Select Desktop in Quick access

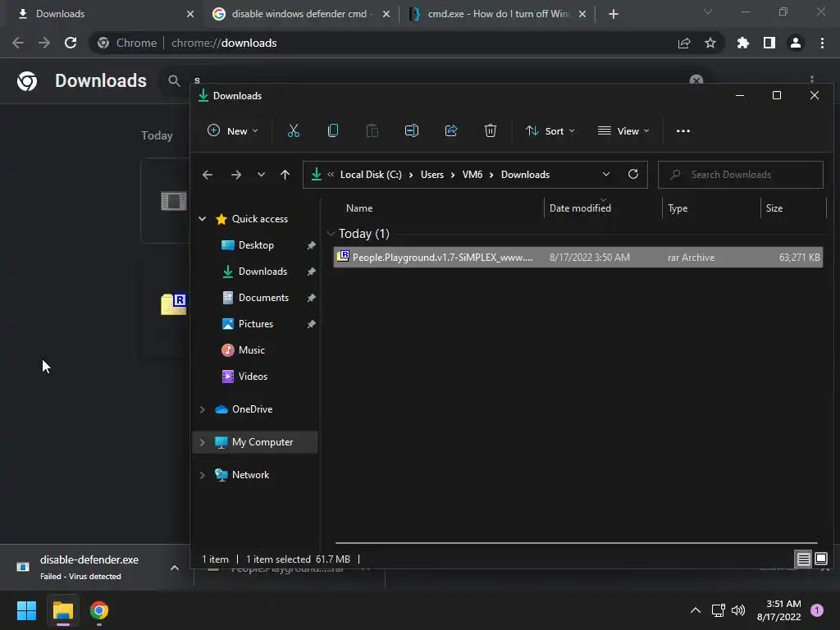pos(256,245)
